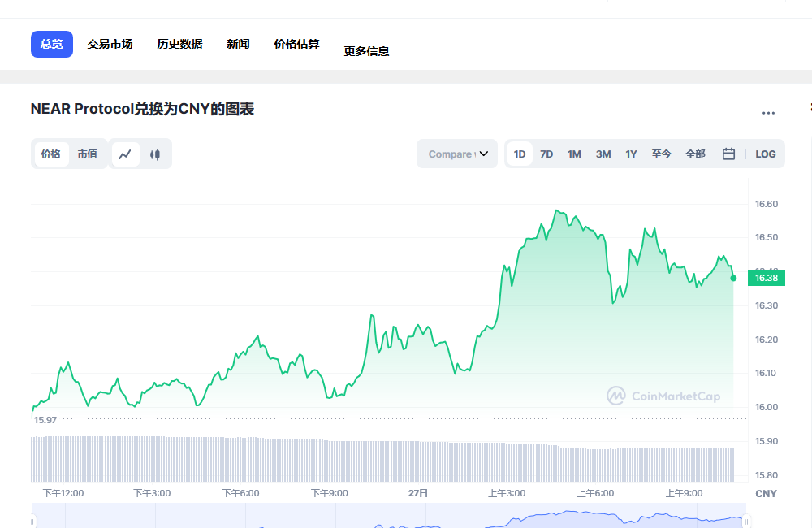The width and height of the screenshot is (812, 528).
Task: Click the current price 16.38 label
Action: point(767,279)
